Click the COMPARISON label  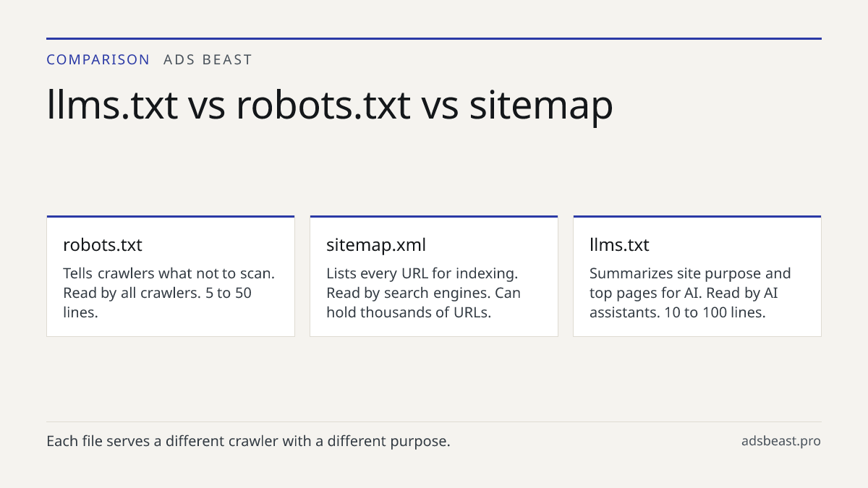click(x=98, y=60)
